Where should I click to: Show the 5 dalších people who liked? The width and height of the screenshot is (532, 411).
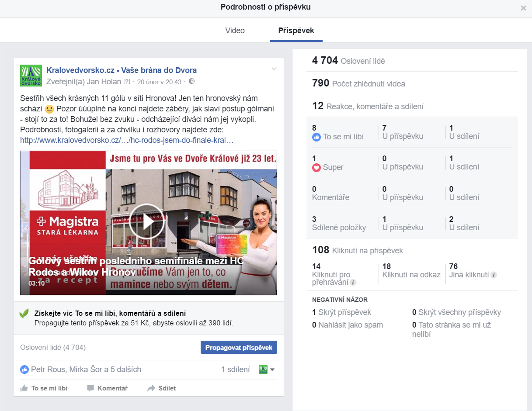(126, 370)
